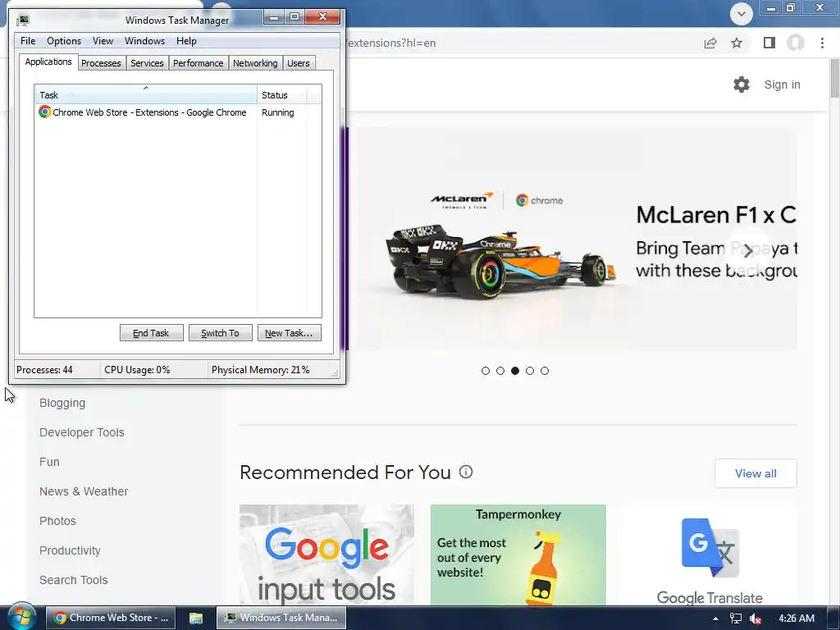Open Google Translate extension card
This screenshot has height=630, width=840.
click(710, 555)
